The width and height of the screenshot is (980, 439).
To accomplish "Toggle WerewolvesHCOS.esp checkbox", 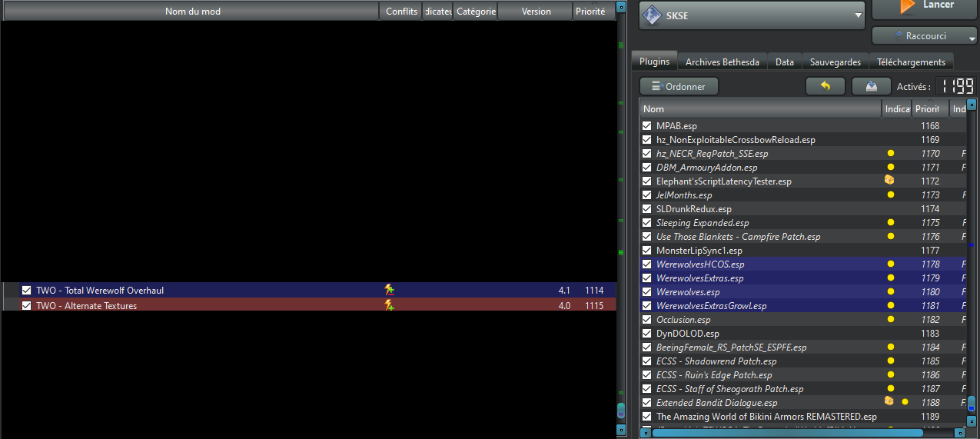I will 647,264.
